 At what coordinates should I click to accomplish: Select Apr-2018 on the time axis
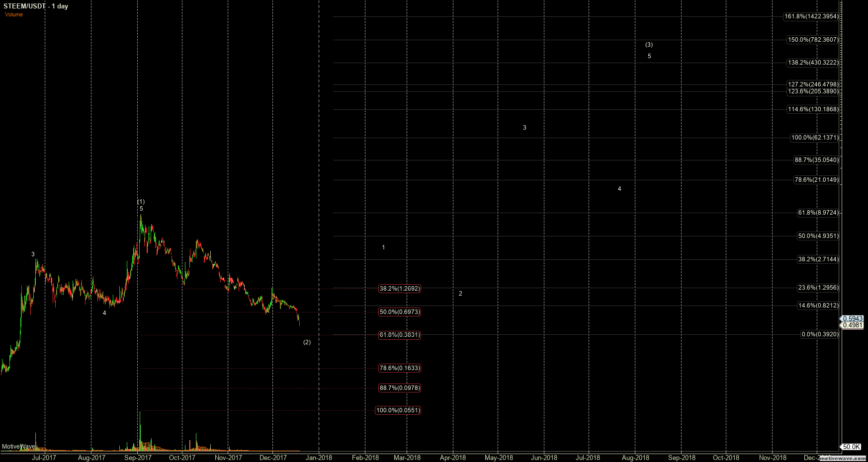(x=453, y=458)
